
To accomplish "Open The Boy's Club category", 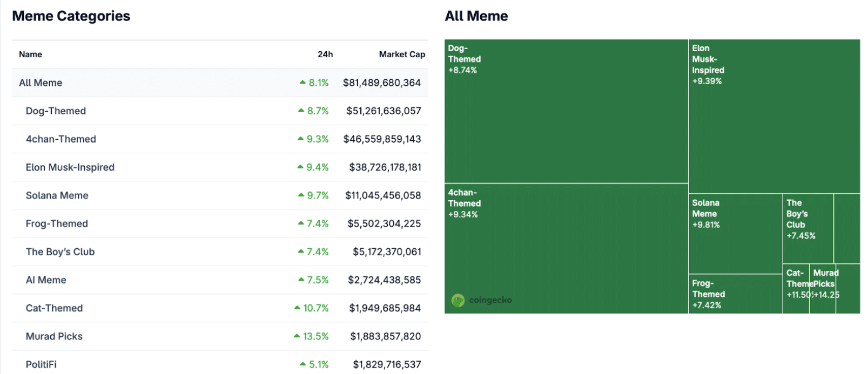I will [x=60, y=251].
